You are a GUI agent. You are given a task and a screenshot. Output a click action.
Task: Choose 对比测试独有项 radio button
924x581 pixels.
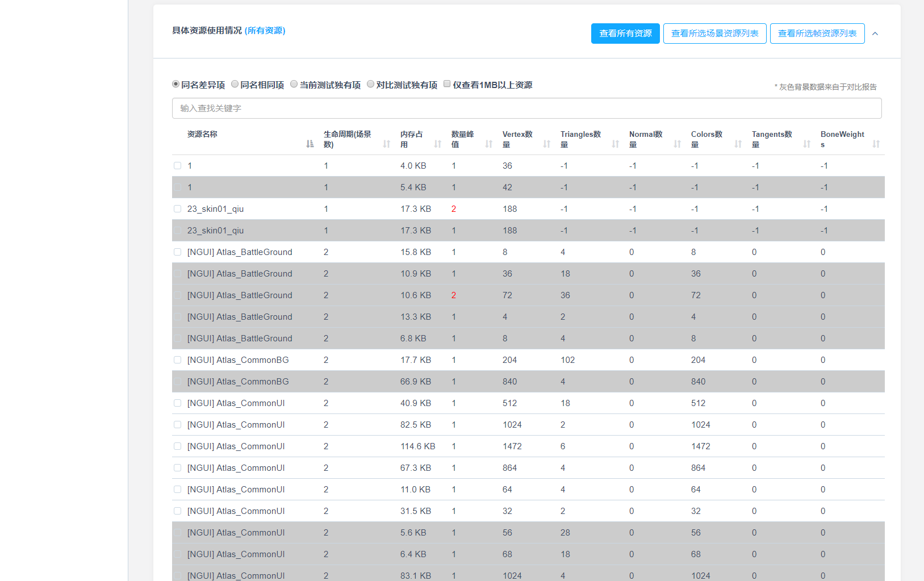tap(371, 84)
